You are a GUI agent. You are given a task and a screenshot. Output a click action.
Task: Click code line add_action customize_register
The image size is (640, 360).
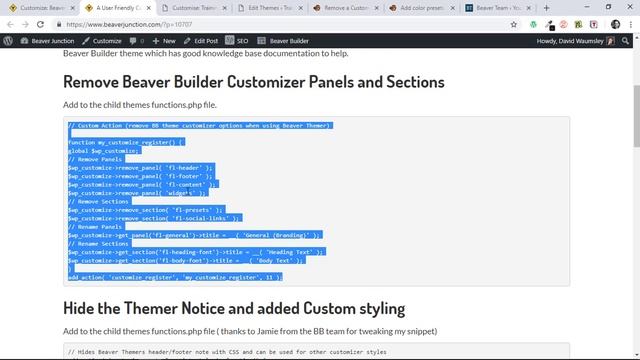175,277
